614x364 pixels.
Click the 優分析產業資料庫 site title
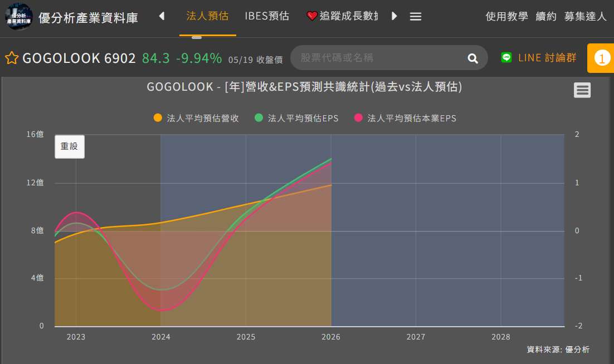(88, 18)
